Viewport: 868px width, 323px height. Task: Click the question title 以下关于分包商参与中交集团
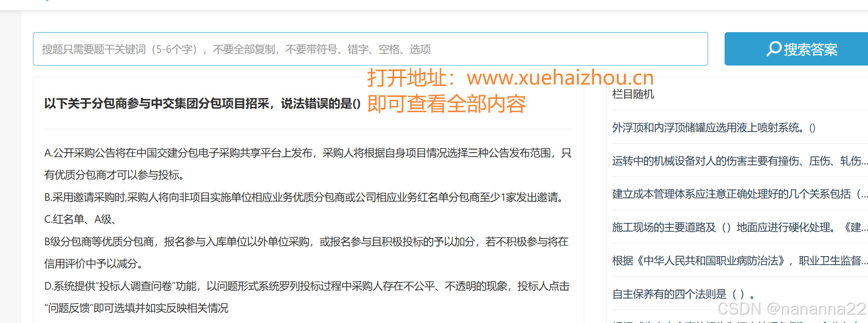click(202, 104)
